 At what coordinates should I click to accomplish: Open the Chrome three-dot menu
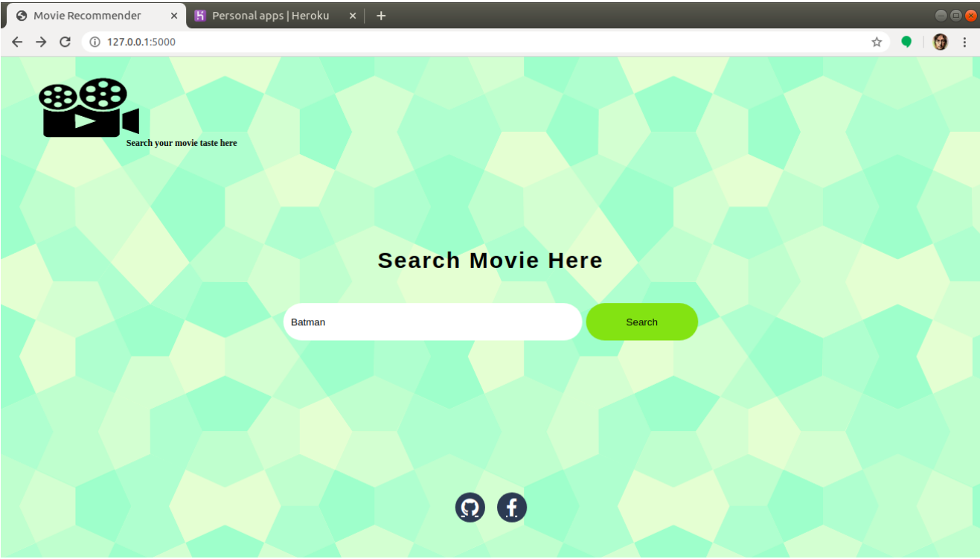(965, 42)
